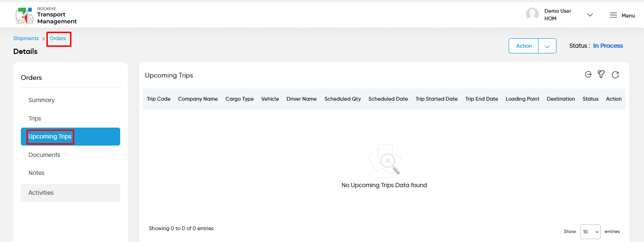Image resolution: width=644 pixels, height=242 pixels.
Task: Select the Summary tab in Orders sidebar
Action: click(42, 100)
